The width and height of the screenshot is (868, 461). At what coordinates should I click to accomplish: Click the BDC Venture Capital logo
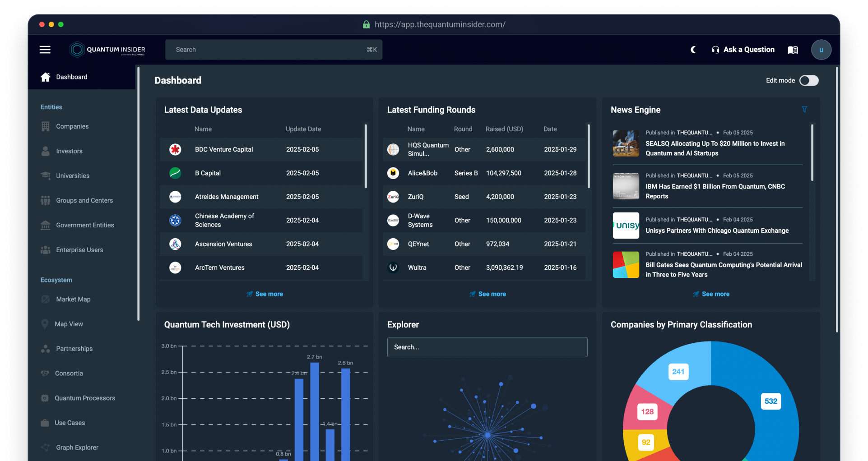[175, 149]
